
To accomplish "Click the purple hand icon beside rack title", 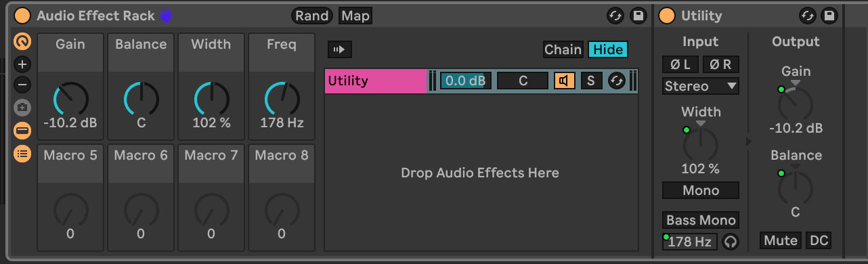I will point(166,16).
